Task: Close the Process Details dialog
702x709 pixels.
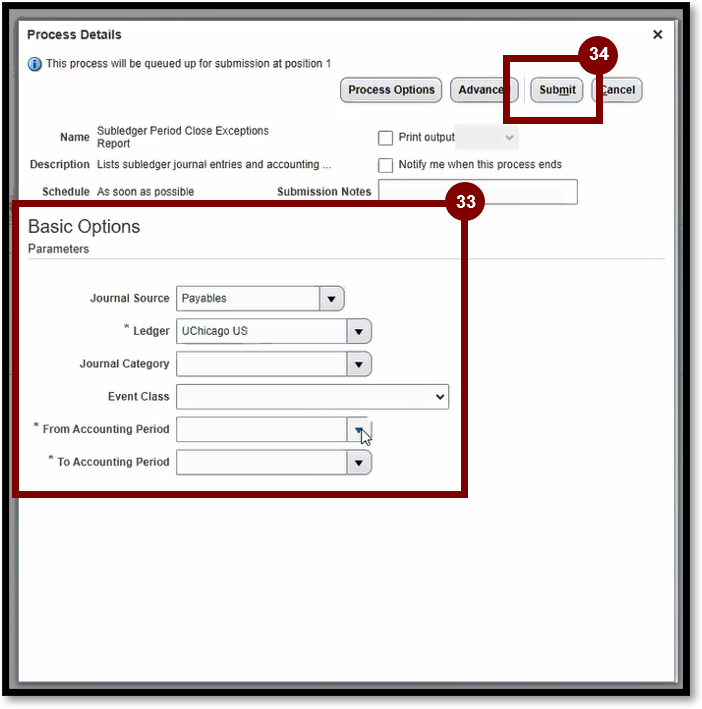Action: pos(657,35)
